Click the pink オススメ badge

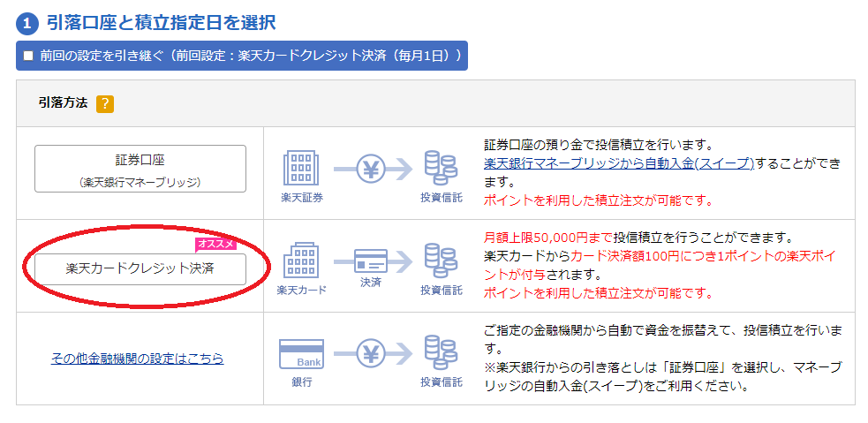pos(215,244)
